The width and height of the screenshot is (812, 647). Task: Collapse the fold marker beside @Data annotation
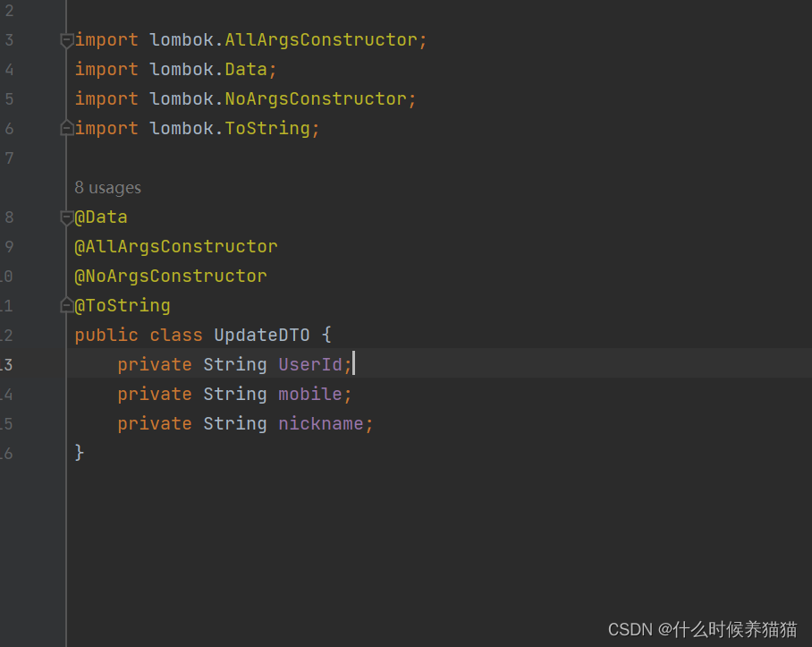66,217
